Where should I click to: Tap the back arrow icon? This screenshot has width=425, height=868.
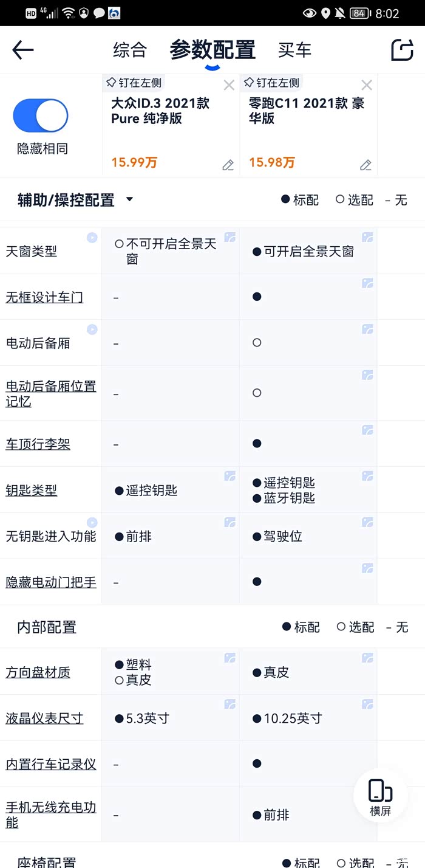23,50
